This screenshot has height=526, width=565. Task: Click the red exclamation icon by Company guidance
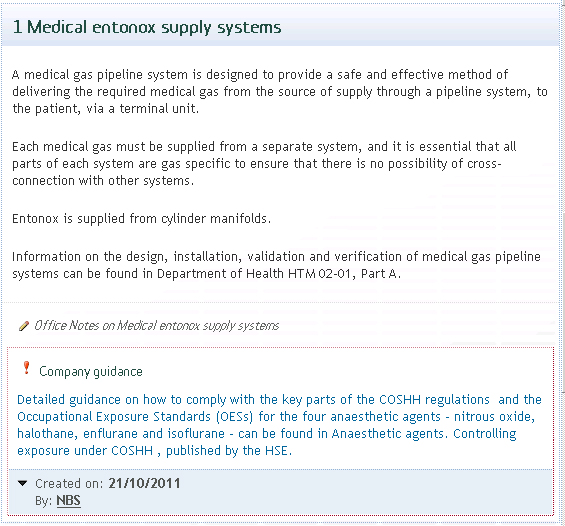click(x=26, y=368)
